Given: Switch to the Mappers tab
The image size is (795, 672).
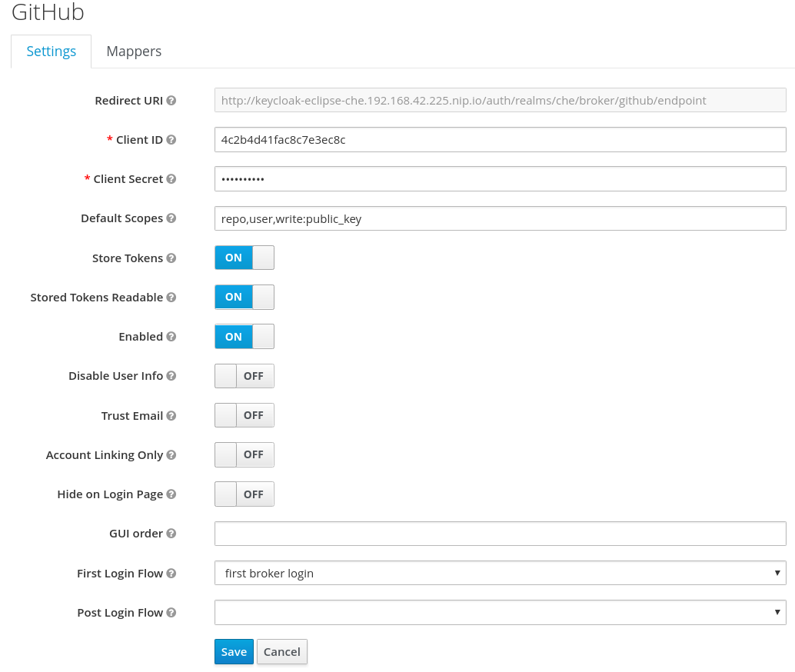Looking at the screenshot, I should point(134,52).
